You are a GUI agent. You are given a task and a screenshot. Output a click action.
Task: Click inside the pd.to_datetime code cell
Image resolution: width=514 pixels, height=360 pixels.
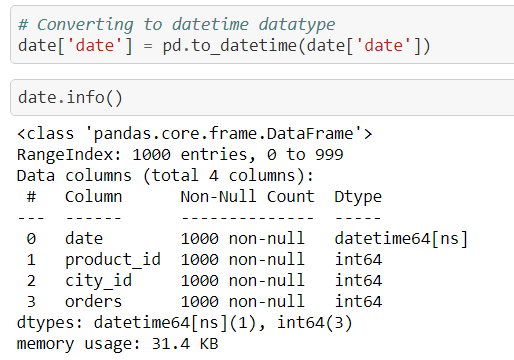pos(262,34)
